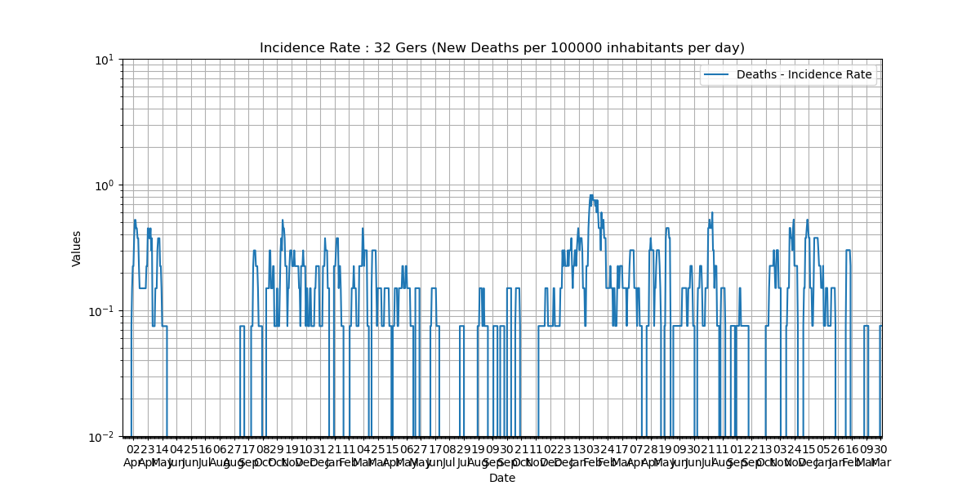The height and width of the screenshot is (490, 980).
Task: Click the 10⁰ y-axis tick label
Action: 105,185
